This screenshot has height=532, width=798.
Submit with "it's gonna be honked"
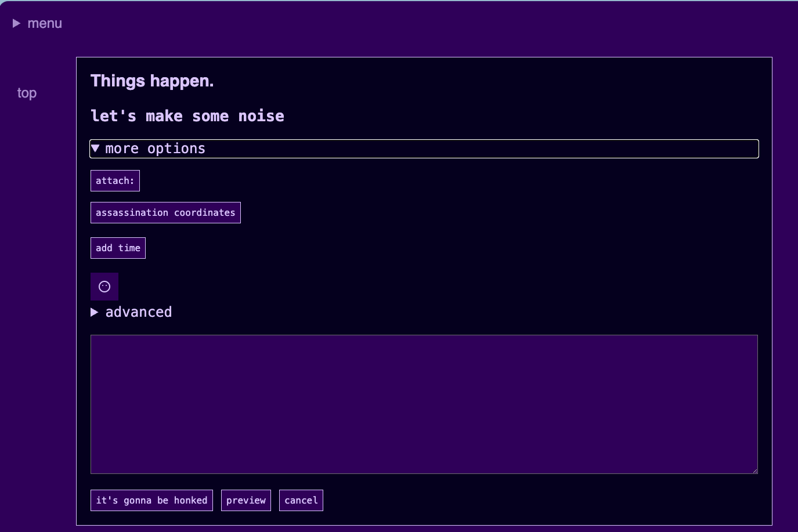151,500
